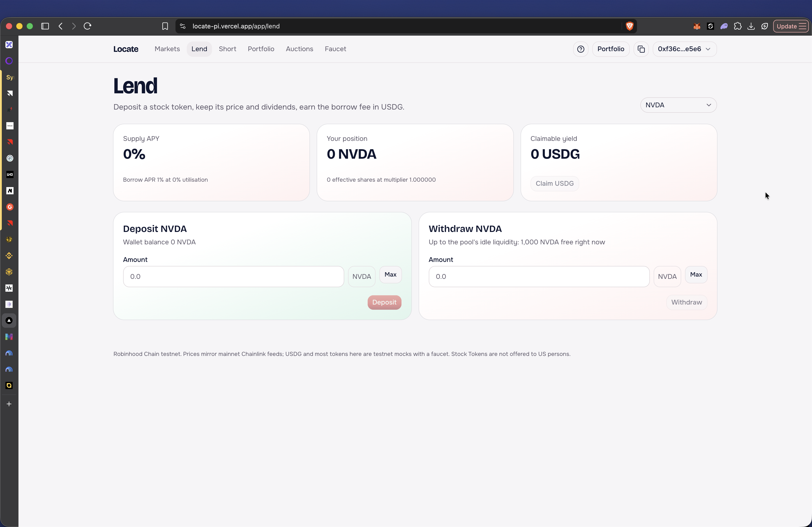The height and width of the screenshot is (527, 812).
Task: Click the 'Borrow APR 1% at 0% utilisation' text
Action: tap(165, 180)
